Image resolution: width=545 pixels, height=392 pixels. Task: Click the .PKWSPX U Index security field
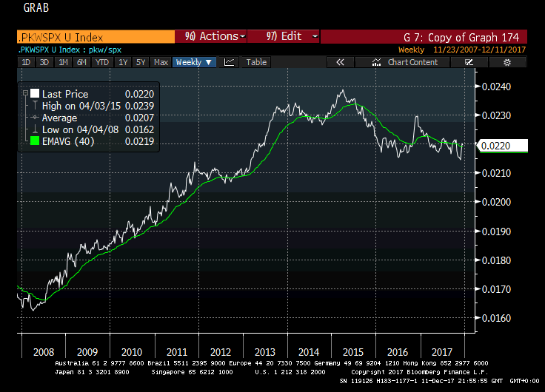point(96,37)
